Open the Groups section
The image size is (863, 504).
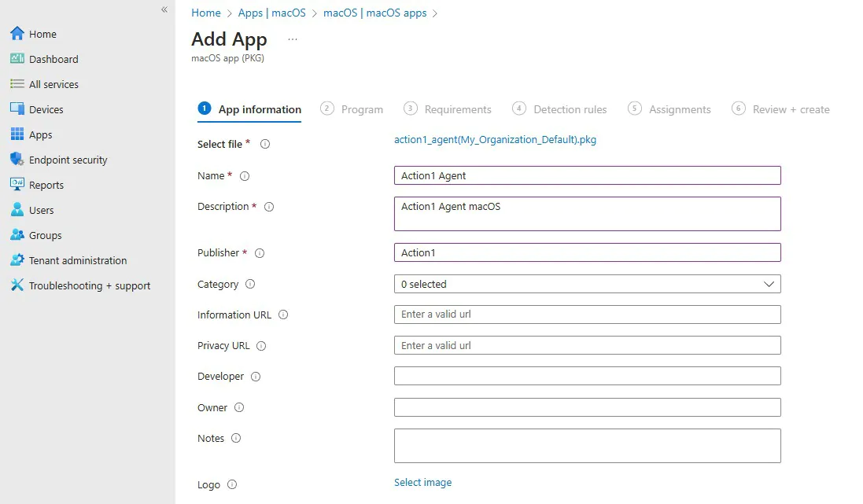click(x=17, y=235)
